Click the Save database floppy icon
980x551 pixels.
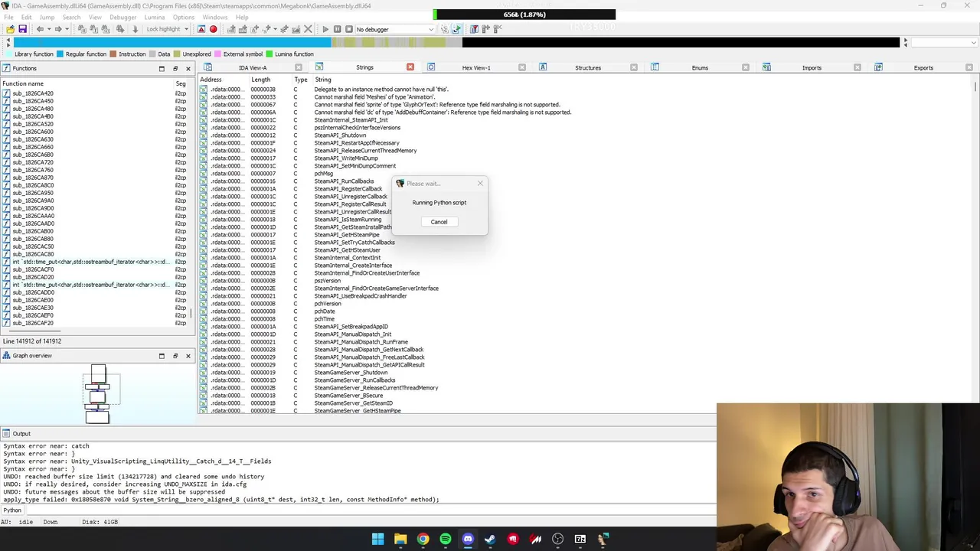pos(22,29)
